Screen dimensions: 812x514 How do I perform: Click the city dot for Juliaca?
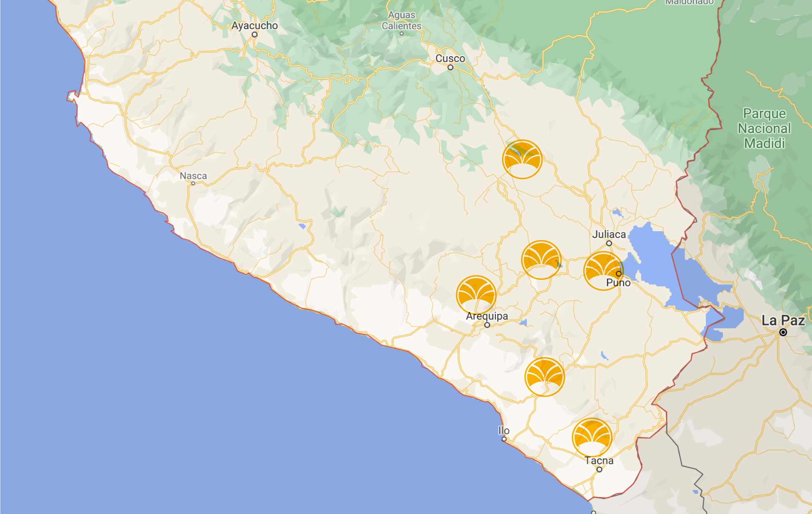609,243
